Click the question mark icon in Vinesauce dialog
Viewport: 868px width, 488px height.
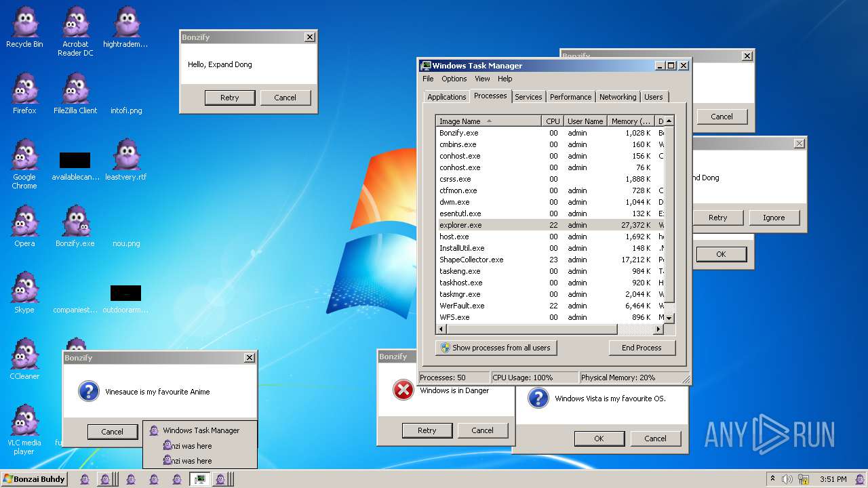89,391
